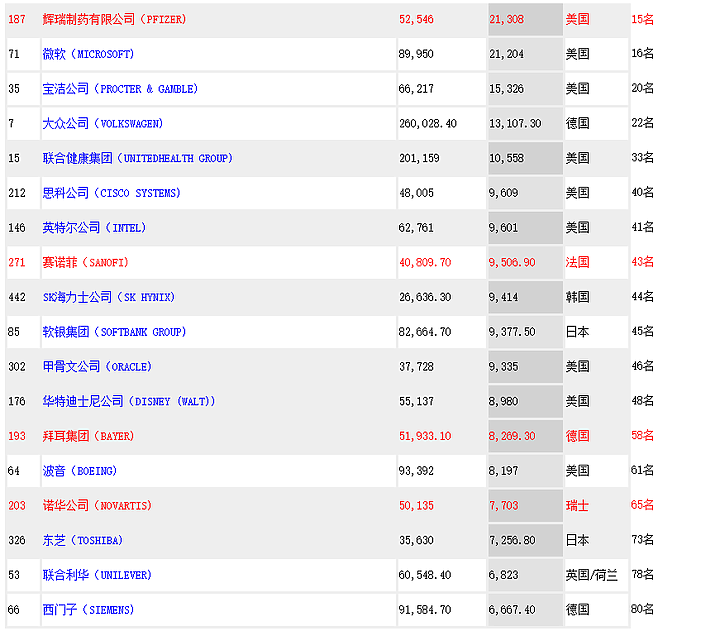720x631 pixels.
Task: Open the 甲骨文公司 (ORACLE) link
Action: 97,366
